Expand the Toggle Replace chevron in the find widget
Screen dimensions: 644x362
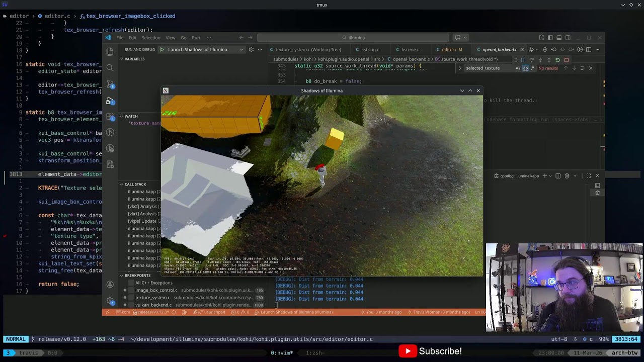(x=460, y=68)
